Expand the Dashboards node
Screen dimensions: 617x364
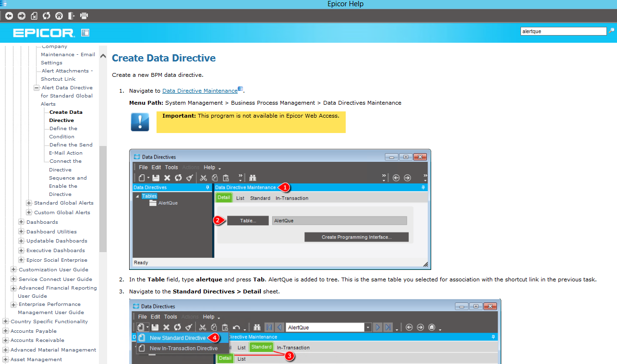point(21,222)
